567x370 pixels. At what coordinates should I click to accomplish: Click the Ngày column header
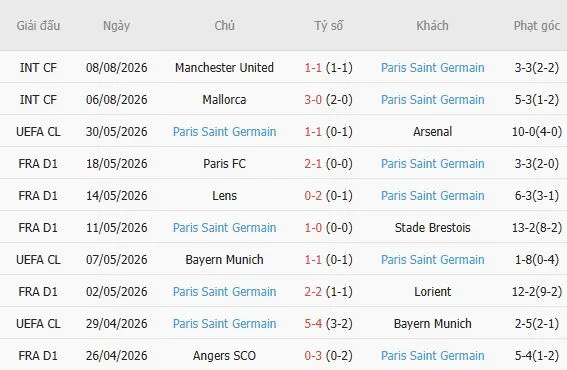116,26
